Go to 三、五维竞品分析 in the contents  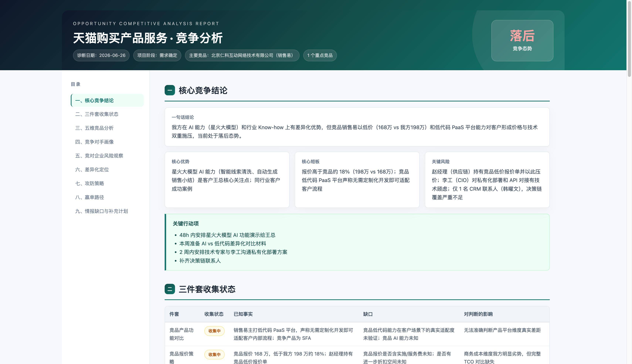pos(107,128)
